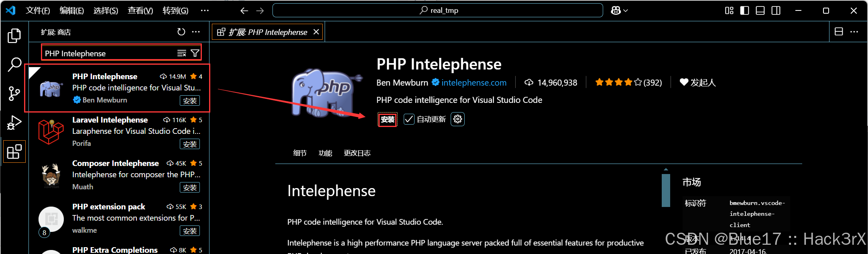Toggle the secondary sidebar
The width and height of the screenshot is (868, 254).
tap(776, 10)
